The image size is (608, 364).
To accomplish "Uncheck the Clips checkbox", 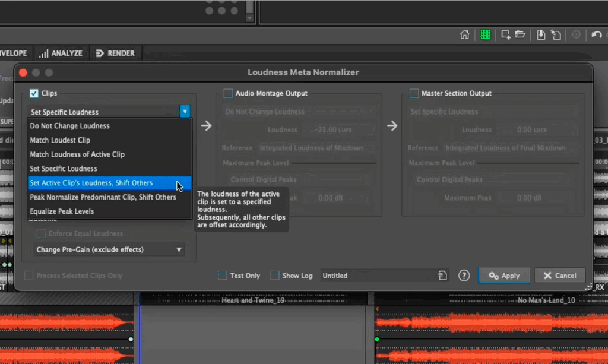I will (x=34, y=93).
